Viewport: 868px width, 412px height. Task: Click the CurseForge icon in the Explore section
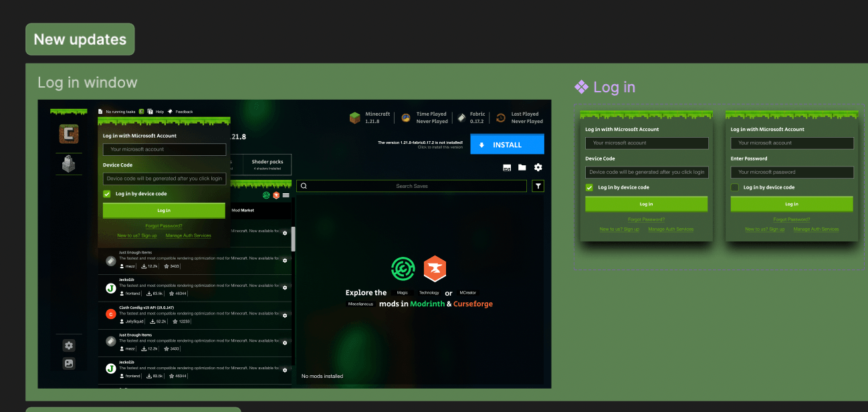point(435,270)
